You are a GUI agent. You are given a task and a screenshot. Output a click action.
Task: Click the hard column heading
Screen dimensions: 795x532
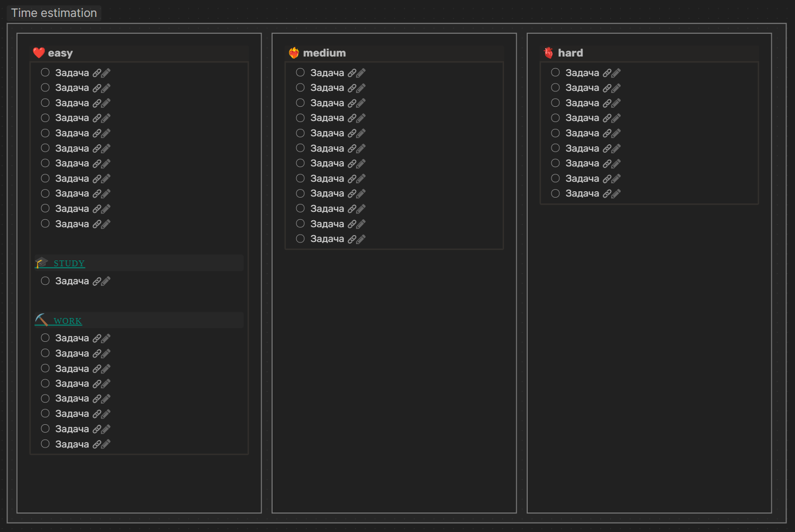point(570,53)
